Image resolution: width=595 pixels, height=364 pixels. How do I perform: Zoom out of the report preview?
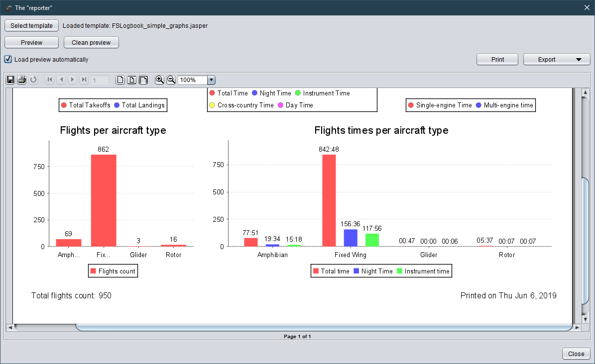[171, 80]
